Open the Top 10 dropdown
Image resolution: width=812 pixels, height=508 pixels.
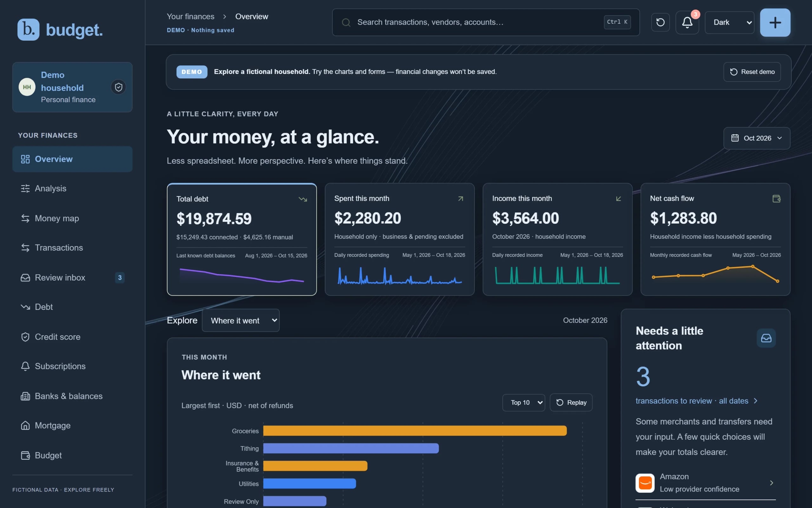(x=523, y=402)
